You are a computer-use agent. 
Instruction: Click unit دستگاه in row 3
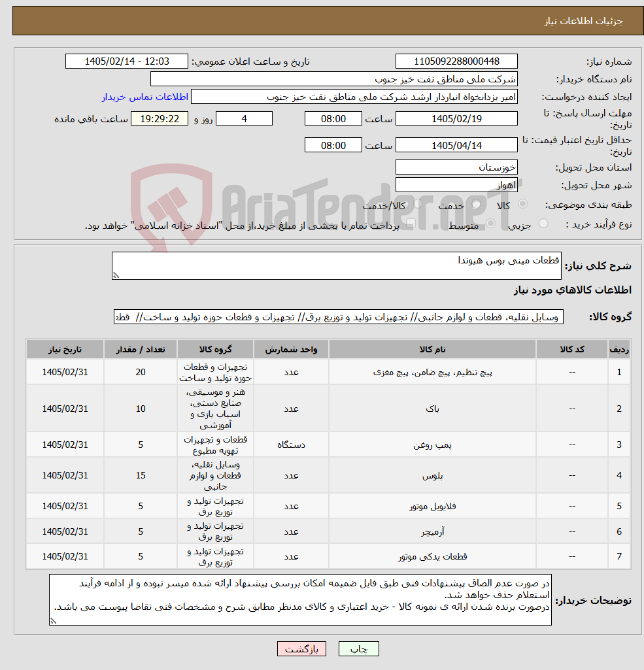pyautogui.click(x=291, y=445)
